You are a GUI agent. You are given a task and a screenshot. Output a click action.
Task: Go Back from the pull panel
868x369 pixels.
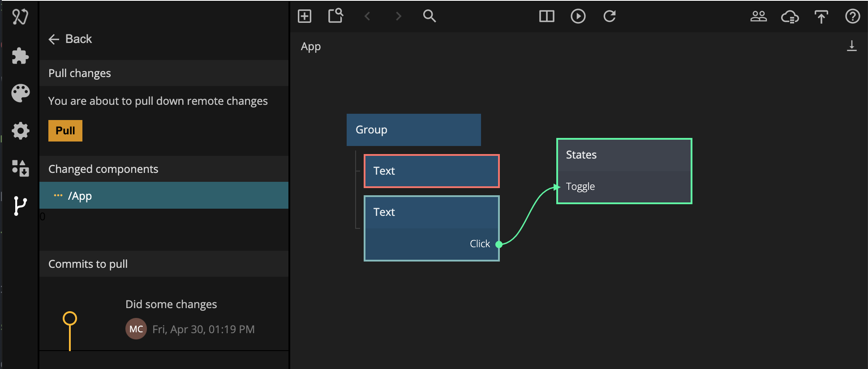[x=70, y=39]
